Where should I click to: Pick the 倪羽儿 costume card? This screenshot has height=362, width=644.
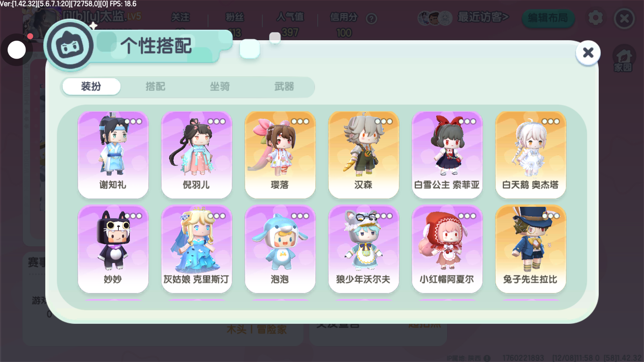tap(197, 155)
